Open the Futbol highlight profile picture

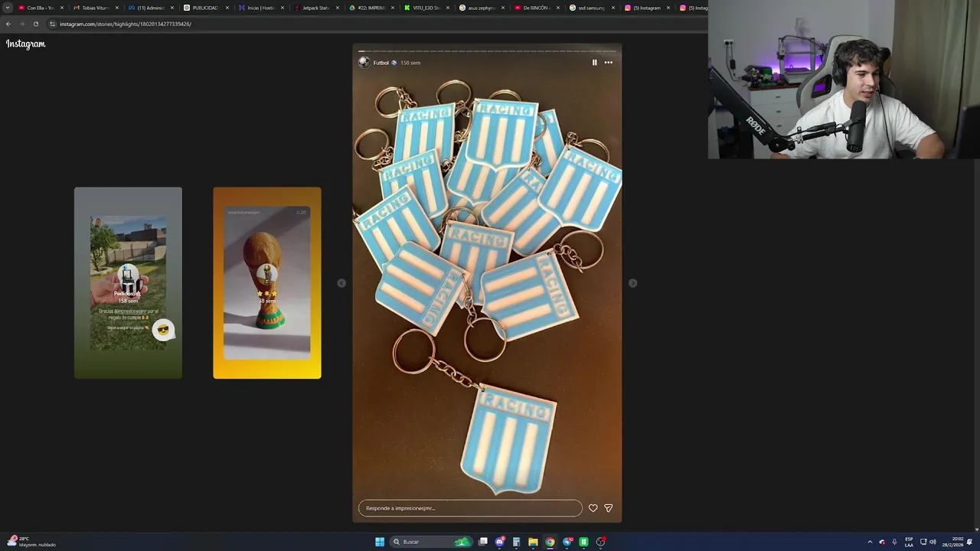pyautogui.click(x=364, y=63)
